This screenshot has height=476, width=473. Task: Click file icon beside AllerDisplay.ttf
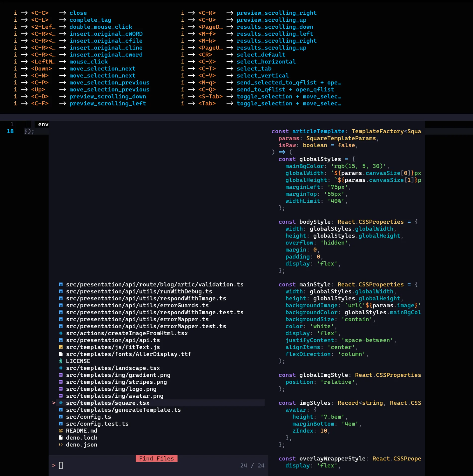coord(61,354)
